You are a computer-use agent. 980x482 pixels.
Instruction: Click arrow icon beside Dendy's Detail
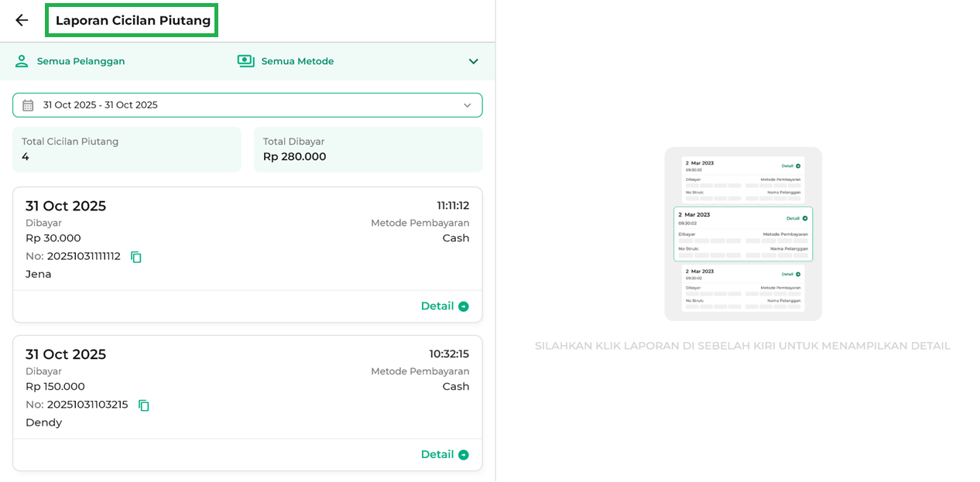click(x=464, y=455)
